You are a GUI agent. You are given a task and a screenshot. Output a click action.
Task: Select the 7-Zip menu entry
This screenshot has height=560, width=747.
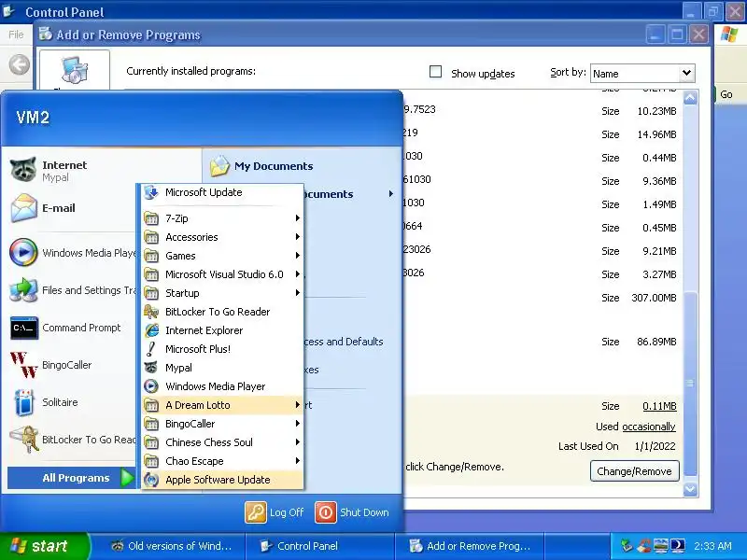pos(222,218)
